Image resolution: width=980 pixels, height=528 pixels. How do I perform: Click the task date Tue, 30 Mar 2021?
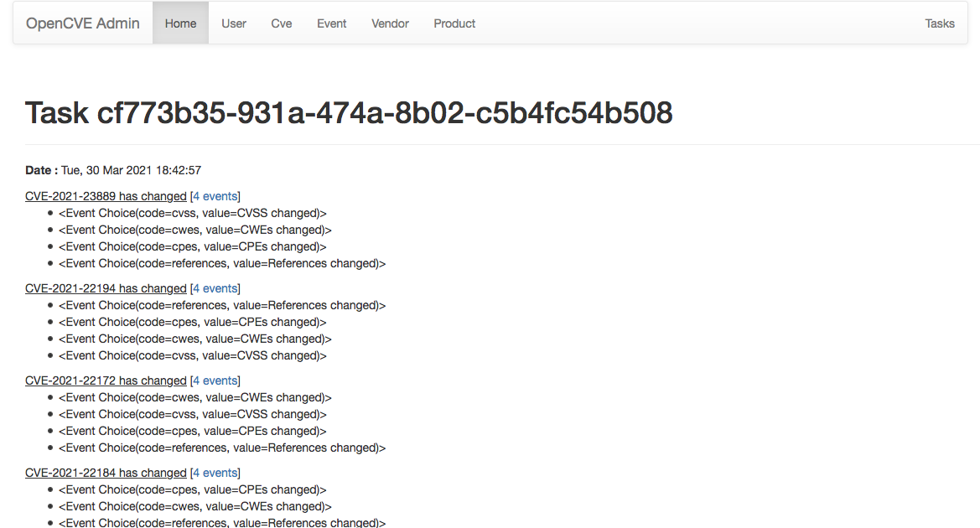coord(131,170)
